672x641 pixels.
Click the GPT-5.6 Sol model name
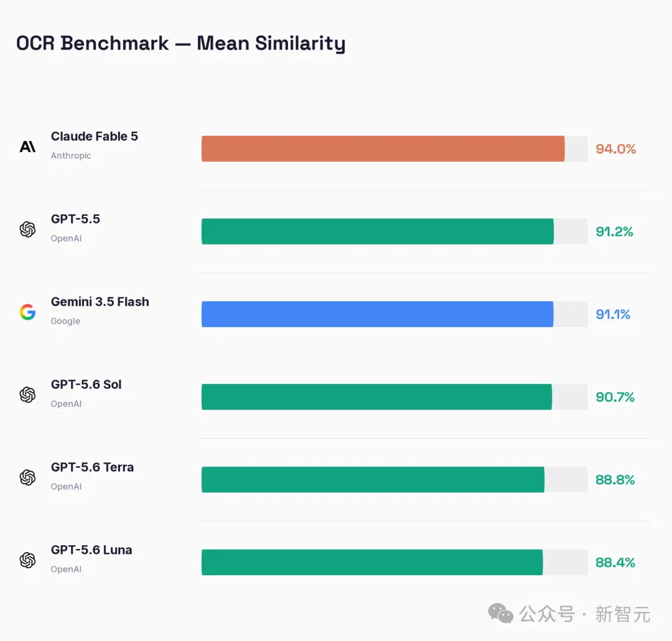pyautogui.click(x=86, y=385)
